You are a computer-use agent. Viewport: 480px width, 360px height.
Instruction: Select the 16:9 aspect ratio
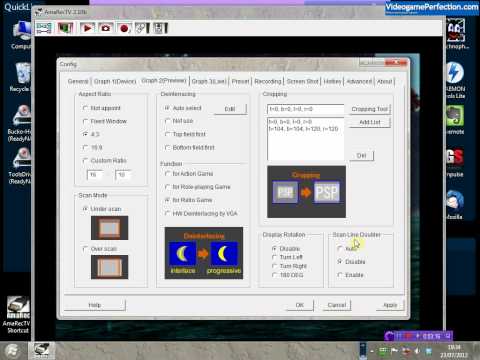[92, 147]
